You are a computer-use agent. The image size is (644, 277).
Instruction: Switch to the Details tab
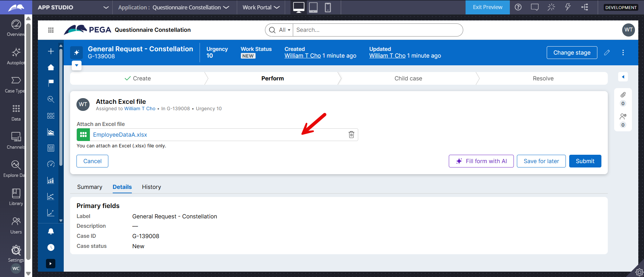pos(122,187)
